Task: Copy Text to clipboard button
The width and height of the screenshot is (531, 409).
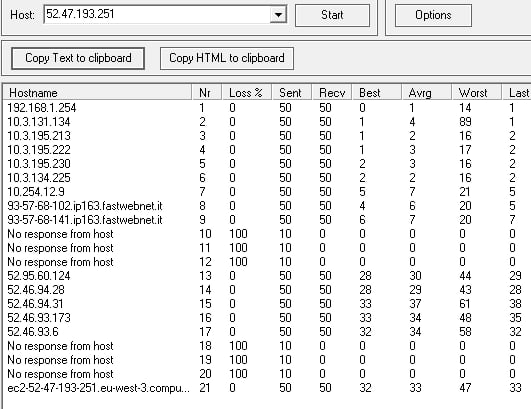Action: pos(78,58)
